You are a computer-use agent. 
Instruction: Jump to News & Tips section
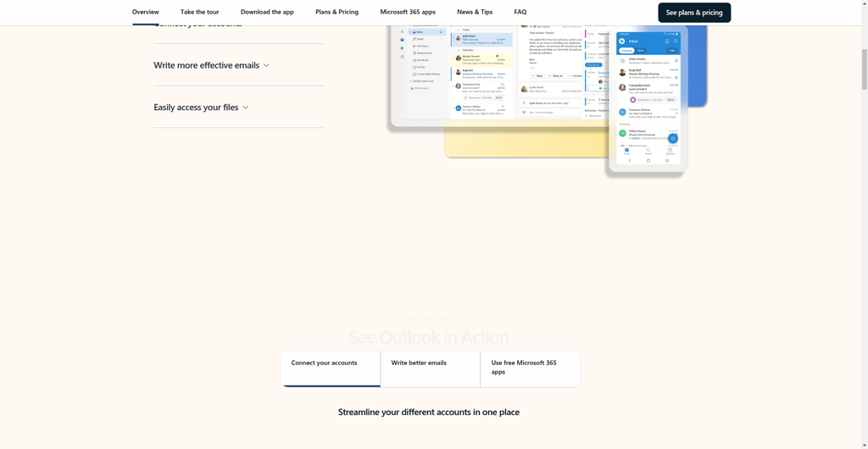475,12
